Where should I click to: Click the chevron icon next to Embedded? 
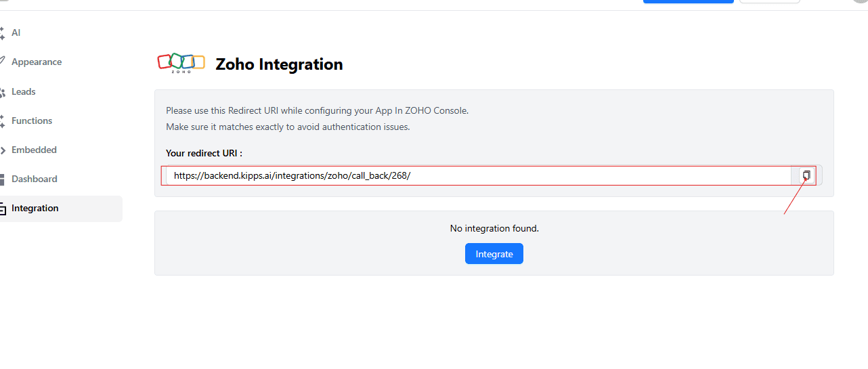click(x=3, y=150)
